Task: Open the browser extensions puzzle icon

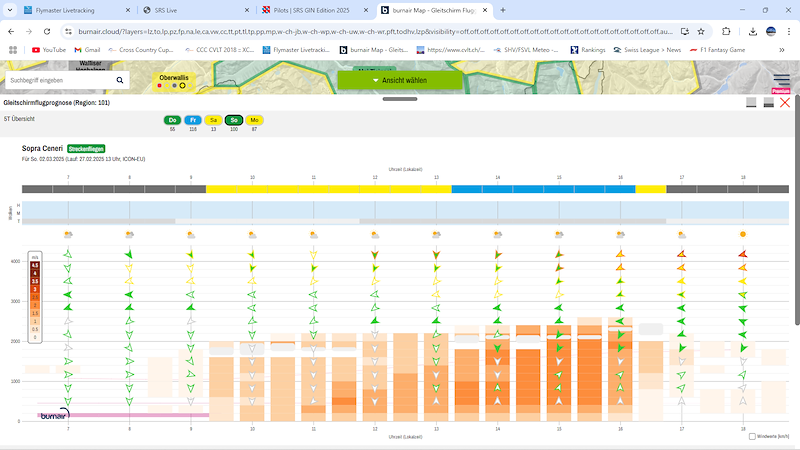Action: click(x=726, y=32)
